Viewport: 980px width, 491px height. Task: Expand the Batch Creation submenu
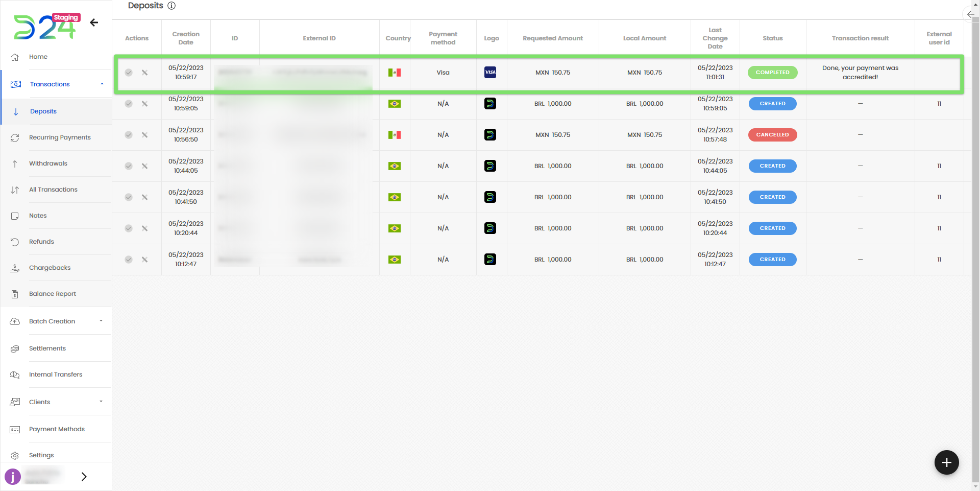(101, 321)
